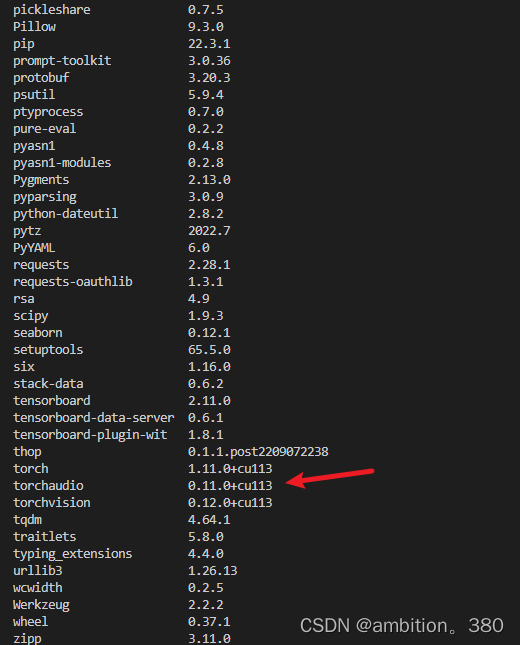Select the tensorboard-data-server package name

click(x=93, y=418)
